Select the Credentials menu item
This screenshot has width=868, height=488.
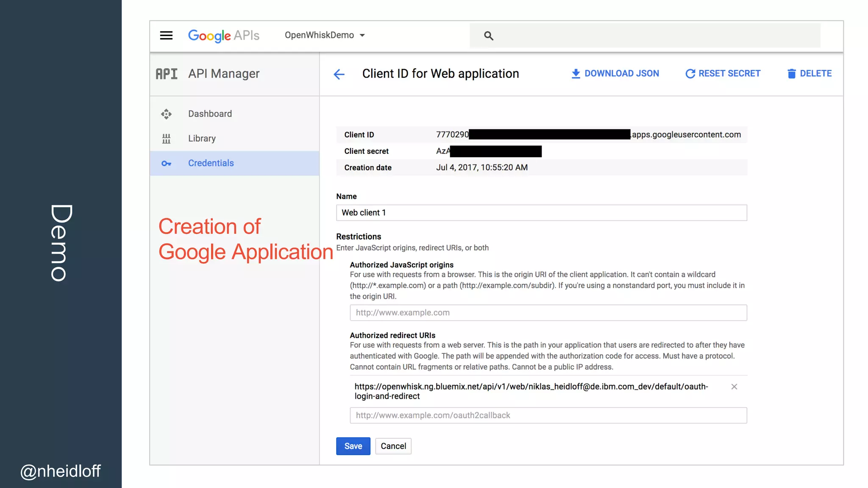pyautogui.click(x=211, y=163)
